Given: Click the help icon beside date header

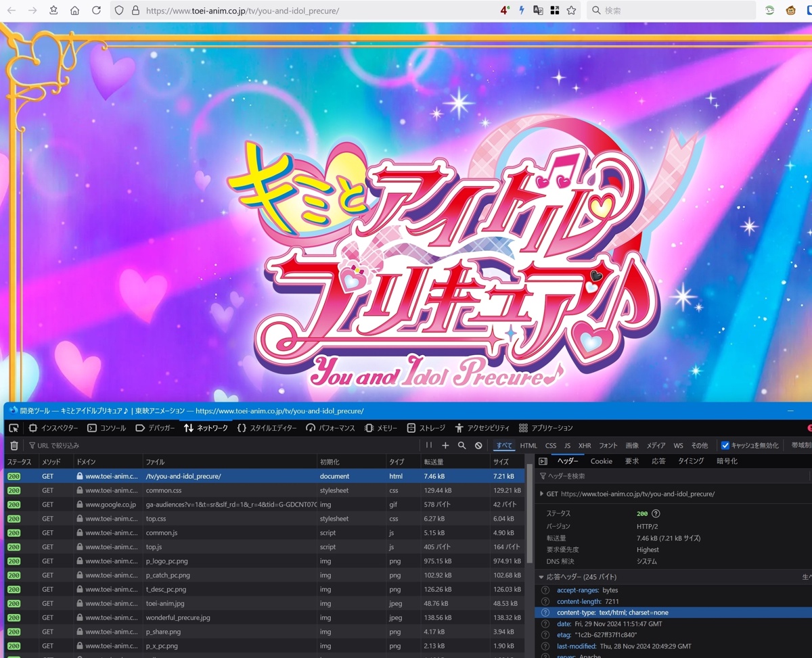Looking at the screenshot, I should coord(545,624).
